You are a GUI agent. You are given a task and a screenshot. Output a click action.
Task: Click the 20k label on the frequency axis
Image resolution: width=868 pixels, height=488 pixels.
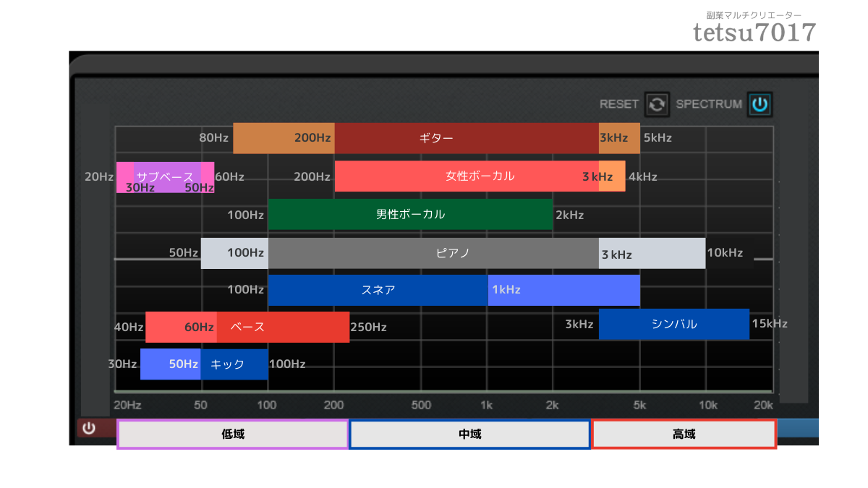(x=763, y=405)
